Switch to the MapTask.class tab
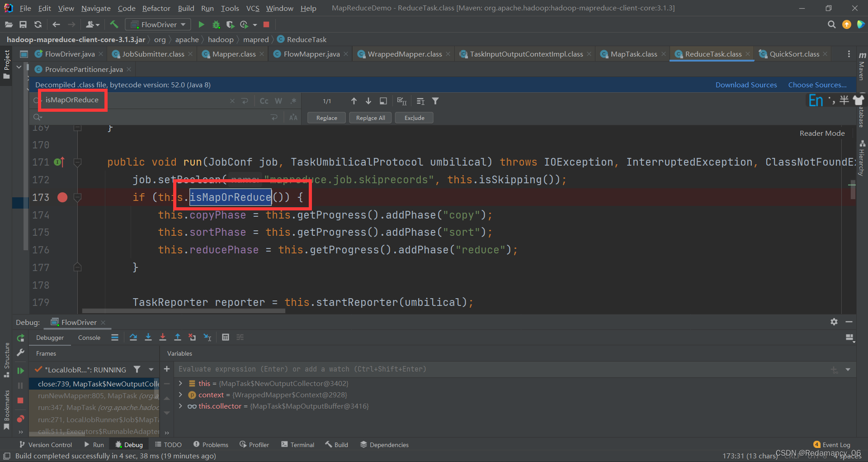Viewport: 868px width, 462px height. [633, 54]
